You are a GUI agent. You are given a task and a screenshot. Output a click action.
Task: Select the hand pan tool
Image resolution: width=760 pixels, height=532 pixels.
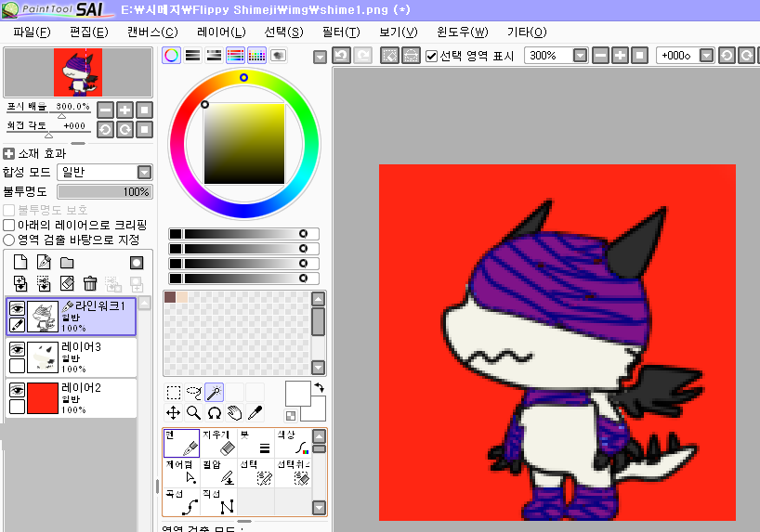pos(234,413)
